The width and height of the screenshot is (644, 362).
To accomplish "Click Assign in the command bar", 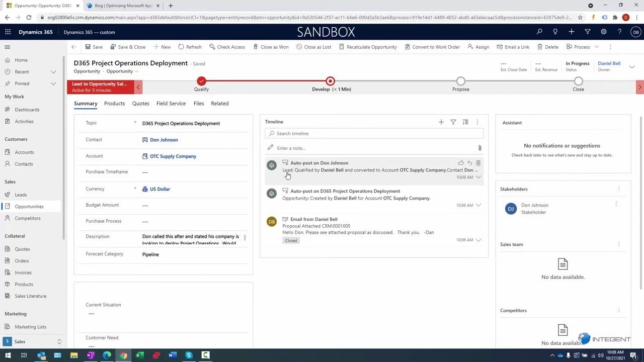I will click(478, 47).
